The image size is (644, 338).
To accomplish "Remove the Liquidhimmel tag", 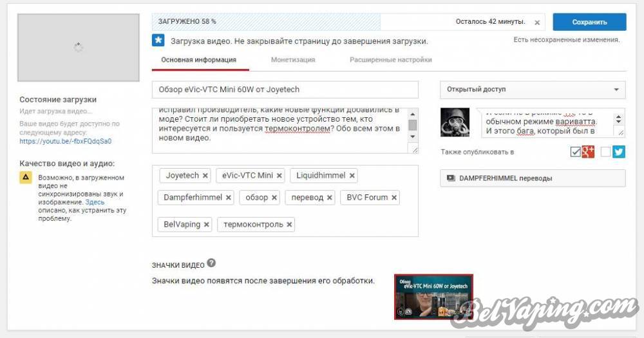I will click(x=352, y=176).
